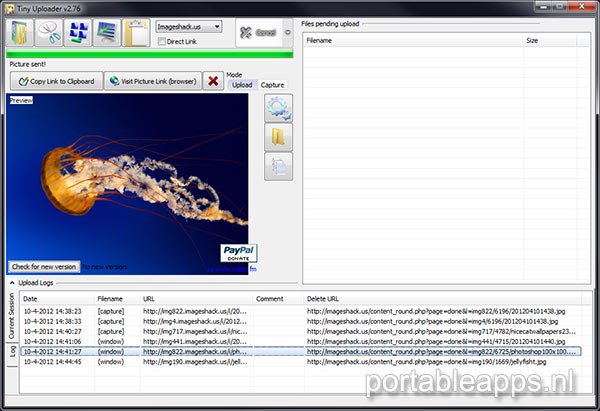
Task: Open the dropdown arrow next to Cancel
Action: coord(288,33)
